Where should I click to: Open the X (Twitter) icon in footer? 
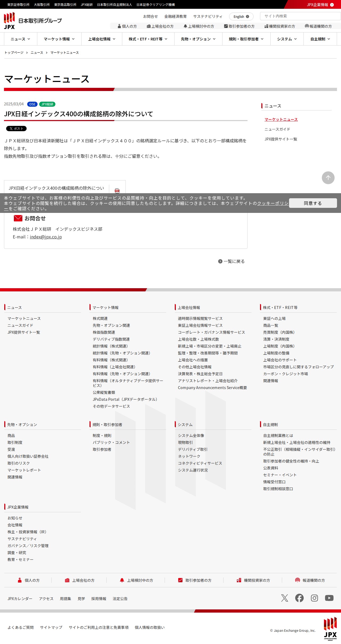(285, 598)
